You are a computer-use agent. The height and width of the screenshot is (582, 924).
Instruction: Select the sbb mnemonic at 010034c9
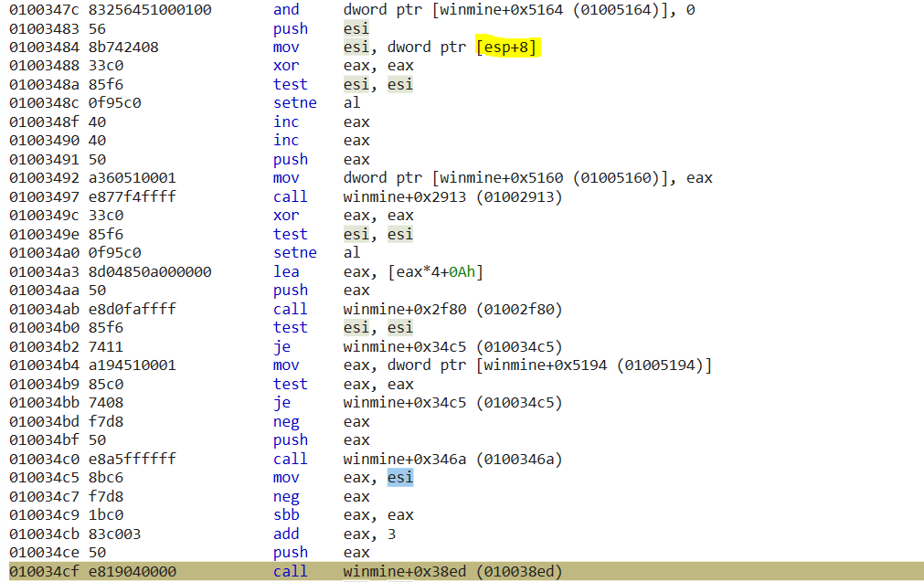point(286,515)
